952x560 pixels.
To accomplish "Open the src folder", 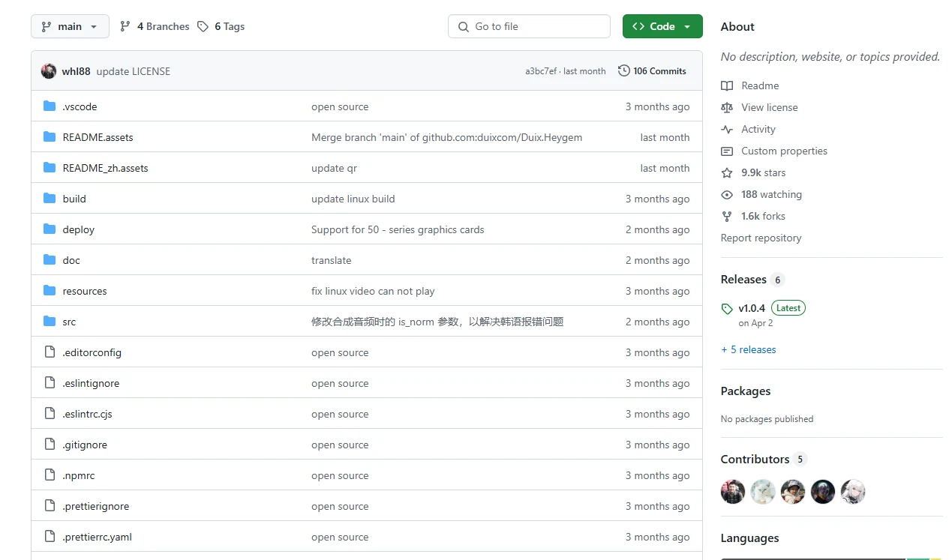I will click(69, 322).
